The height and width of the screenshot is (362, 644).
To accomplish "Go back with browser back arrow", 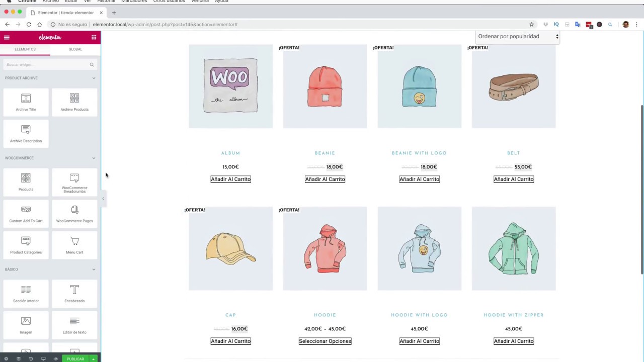I will click(7, 24).
